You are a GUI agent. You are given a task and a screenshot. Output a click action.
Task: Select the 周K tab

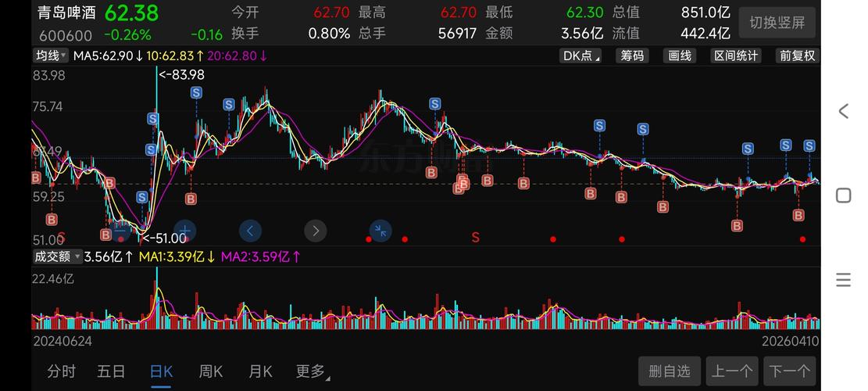click(210, 371)
